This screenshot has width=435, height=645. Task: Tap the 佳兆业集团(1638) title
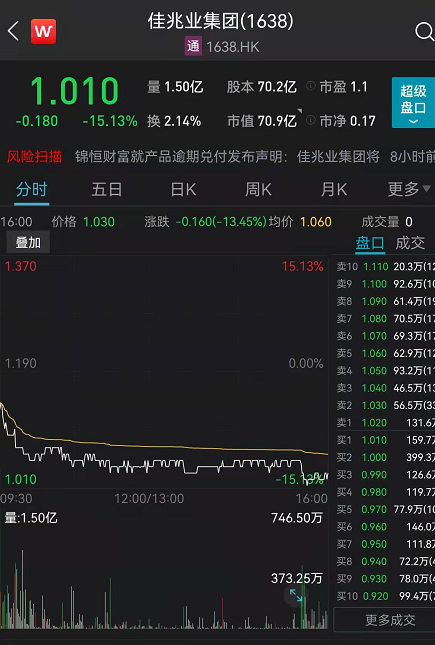221,21
